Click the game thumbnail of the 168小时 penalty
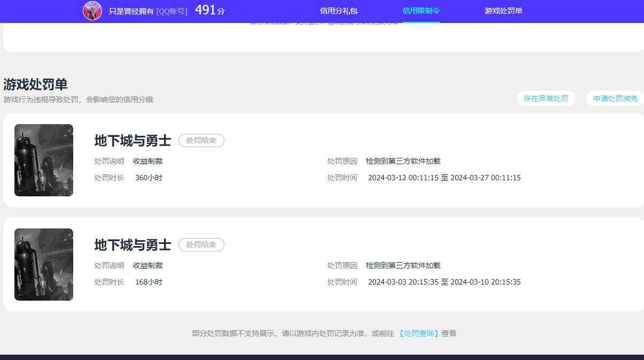Viewport: 644px width, 360px height. [x=44, y=265]
